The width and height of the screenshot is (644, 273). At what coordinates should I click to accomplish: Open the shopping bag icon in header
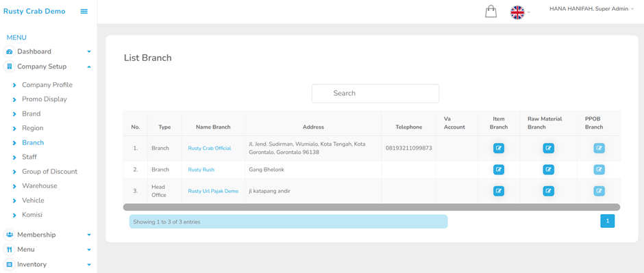491,12
